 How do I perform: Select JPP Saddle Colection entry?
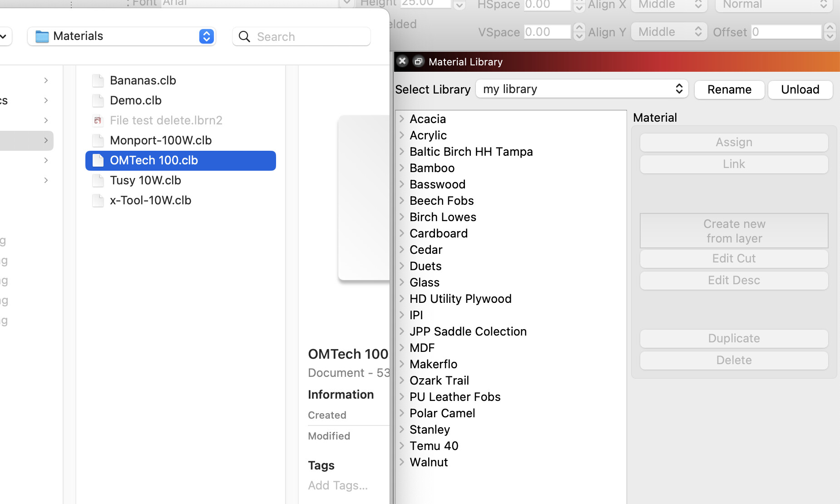(468, 331)
